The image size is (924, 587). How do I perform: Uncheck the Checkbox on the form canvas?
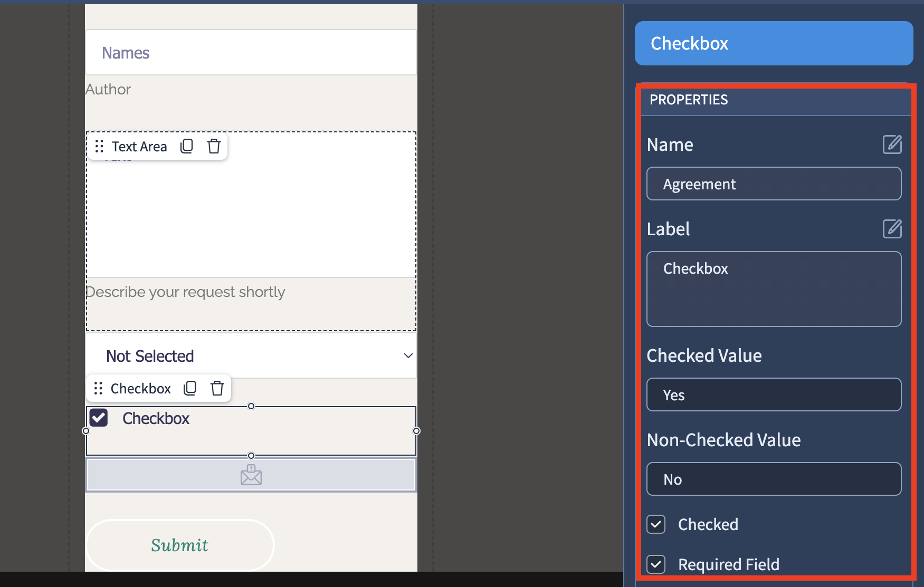point(99,418)
